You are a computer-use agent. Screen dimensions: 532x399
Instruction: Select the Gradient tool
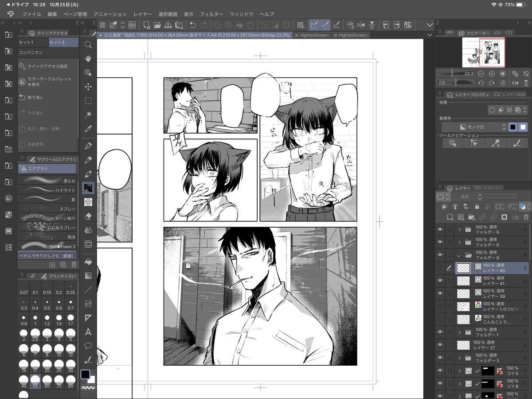coord(88,275)
